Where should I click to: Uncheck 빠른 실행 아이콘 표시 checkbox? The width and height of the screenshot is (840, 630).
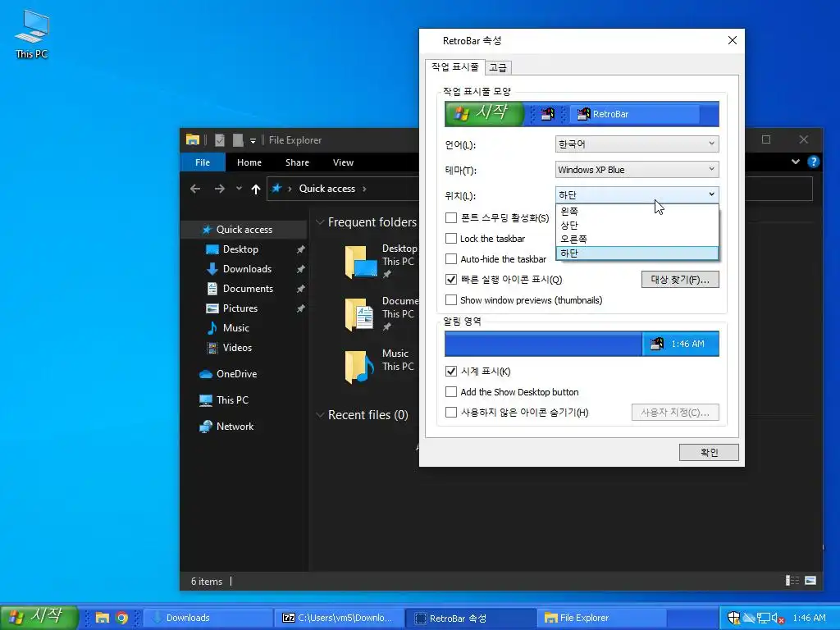pos(451,279)
